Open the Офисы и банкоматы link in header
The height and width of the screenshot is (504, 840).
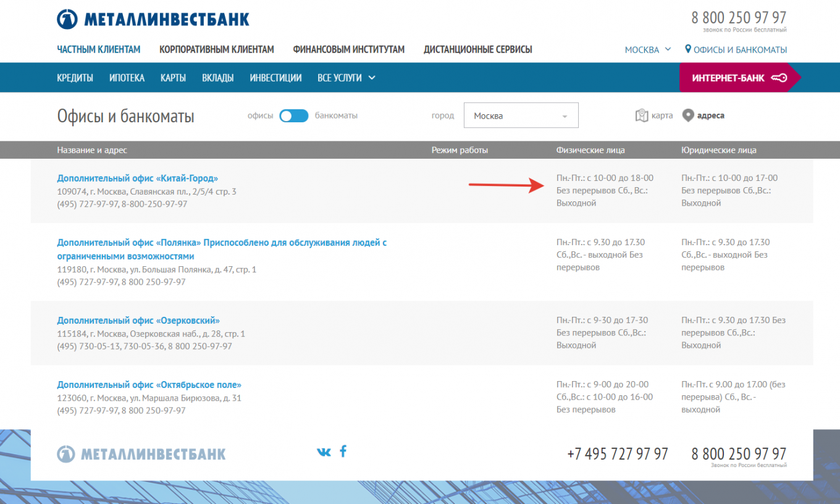point(740,49)
